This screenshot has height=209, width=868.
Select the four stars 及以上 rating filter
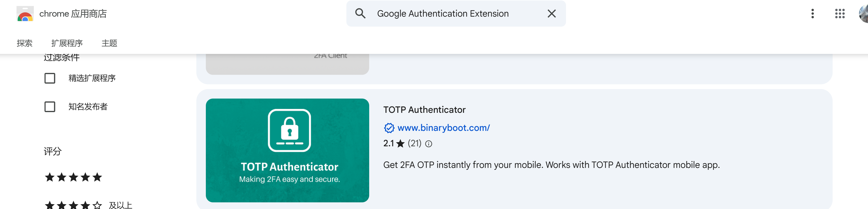(88, 205)
